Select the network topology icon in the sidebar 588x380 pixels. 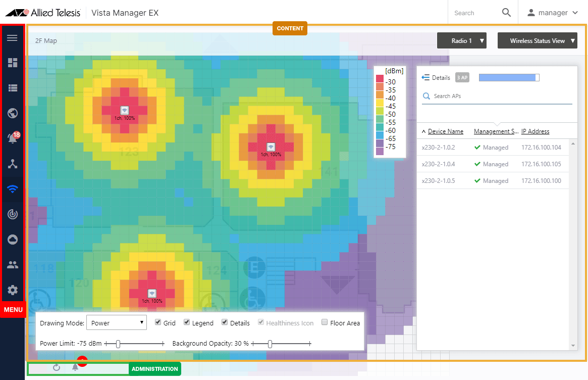[13, 163]
